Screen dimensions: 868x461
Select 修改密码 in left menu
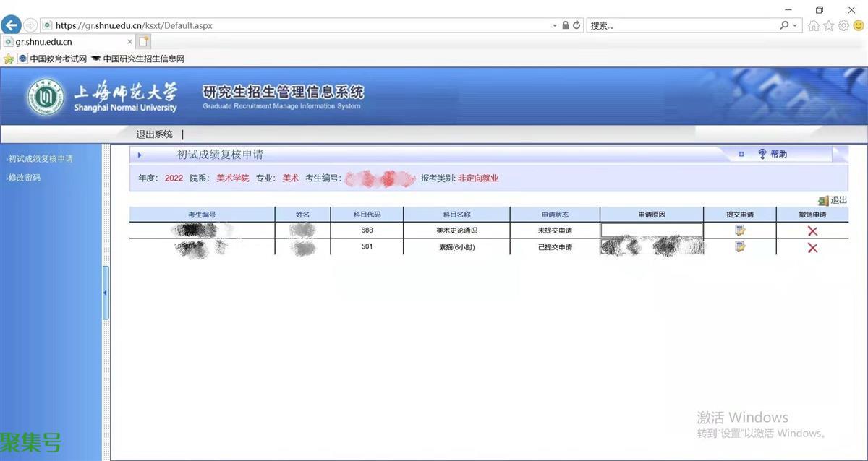coord(25,178)
